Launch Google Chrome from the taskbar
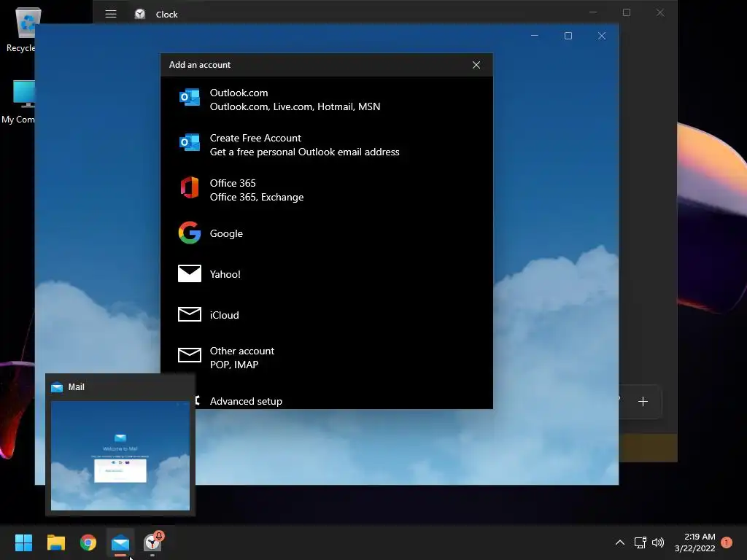The width and height of the screenshot is (747, 560). coord(88,542)
